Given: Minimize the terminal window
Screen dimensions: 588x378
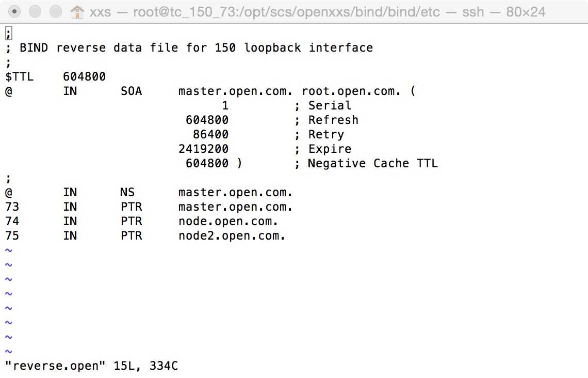Looking at the screenshot, I should click(x=36, y=11).
